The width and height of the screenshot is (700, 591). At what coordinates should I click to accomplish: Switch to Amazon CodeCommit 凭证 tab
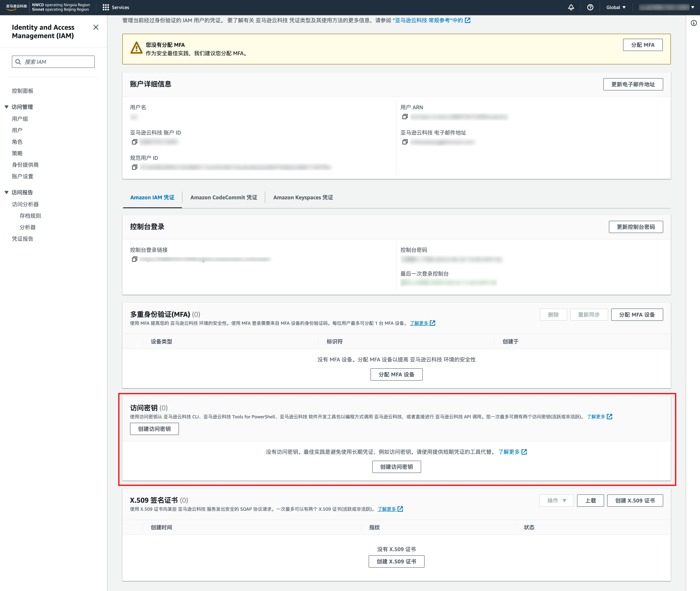point(224,197)
